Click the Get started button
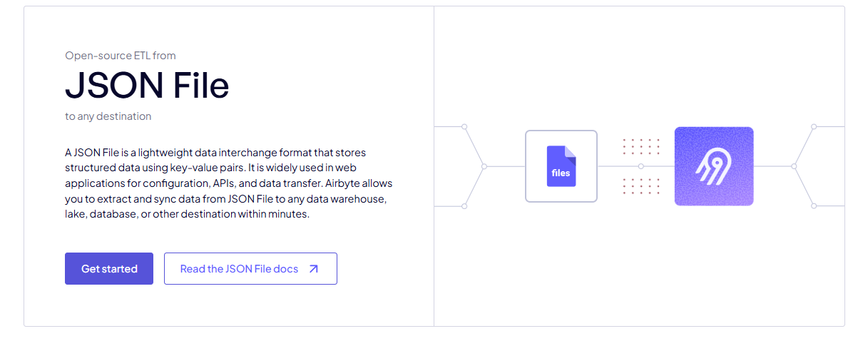The height and width of the screenshot is (346, 868). pyautogui.click(x=108, y=269)
